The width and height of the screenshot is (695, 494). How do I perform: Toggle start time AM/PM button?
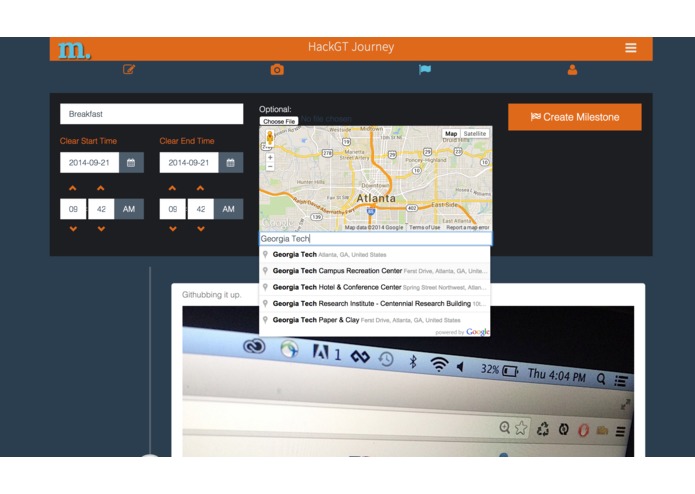pos(129,209)
